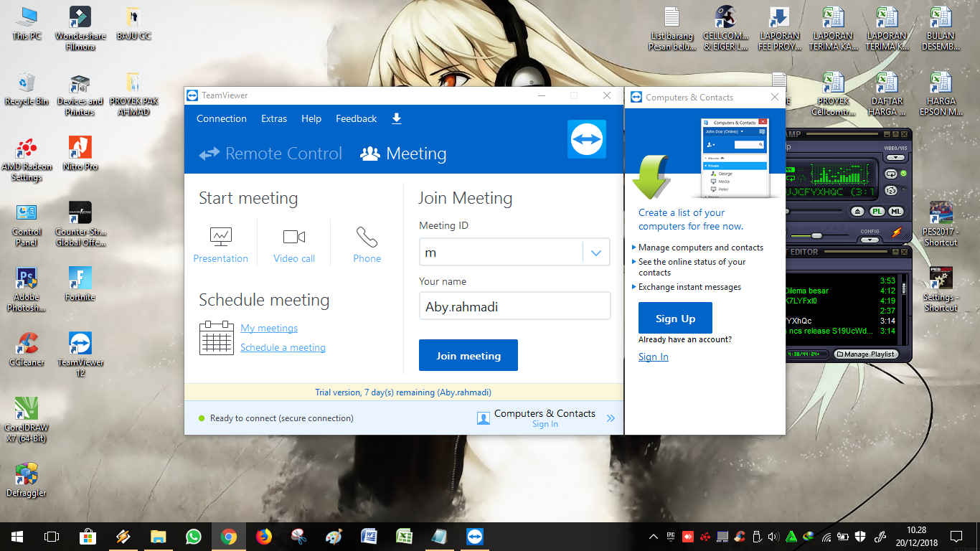
Task: Toggle repeat mode in Winamp
Action: tap(891, 174)
